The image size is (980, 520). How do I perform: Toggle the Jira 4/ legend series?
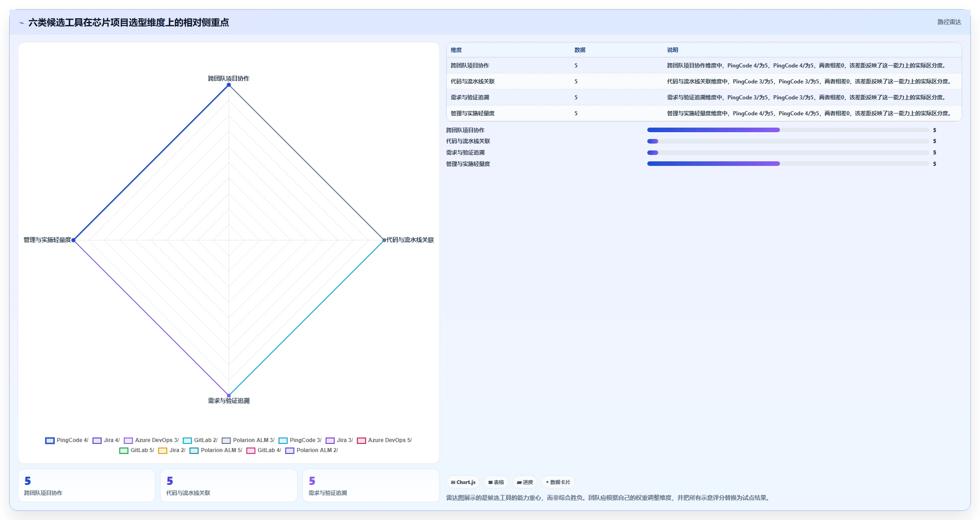(106, 440)
